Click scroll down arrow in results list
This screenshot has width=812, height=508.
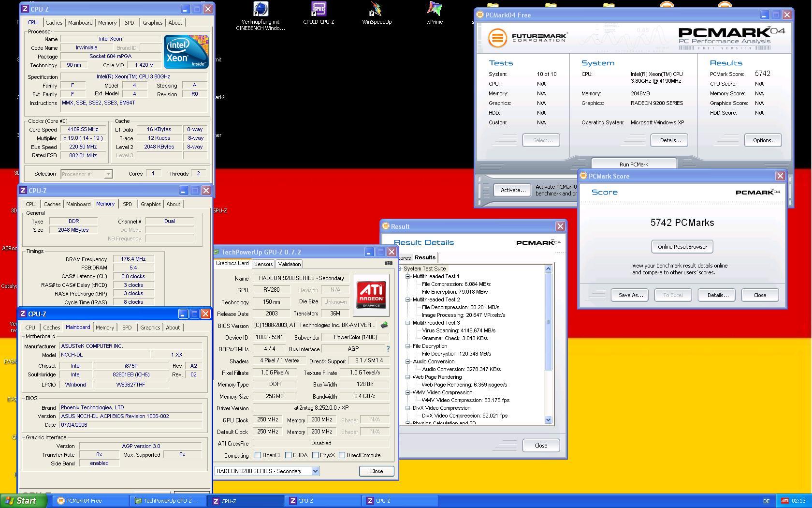(548, 420)
